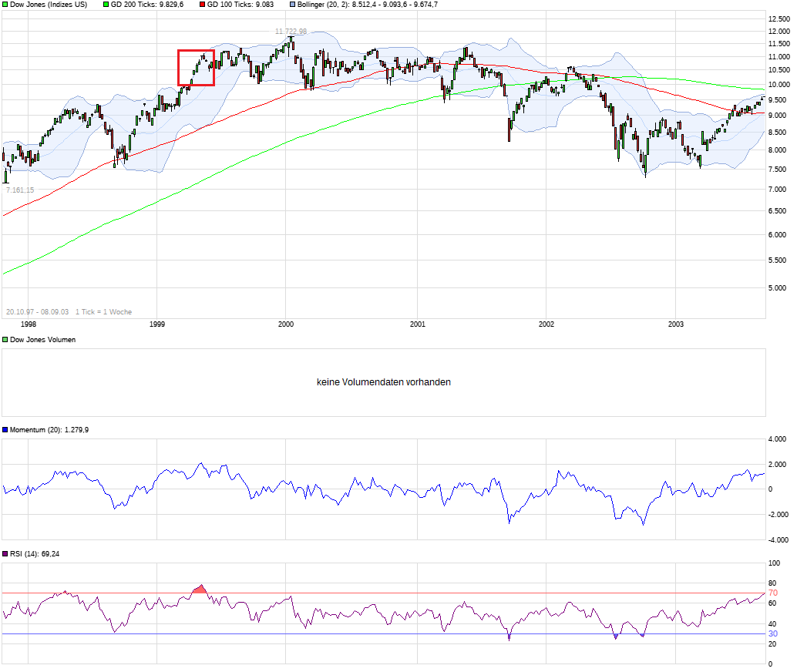Toggle the Dow Jones series visibility
The height and width of the screenshot is (672, 797).
click(x=5, y=5)
